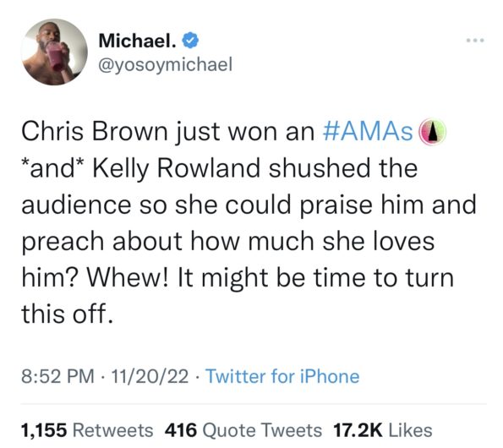Click the tweet line 'this off.'
This screenshot has width=503, height=448.
point(68,314)
